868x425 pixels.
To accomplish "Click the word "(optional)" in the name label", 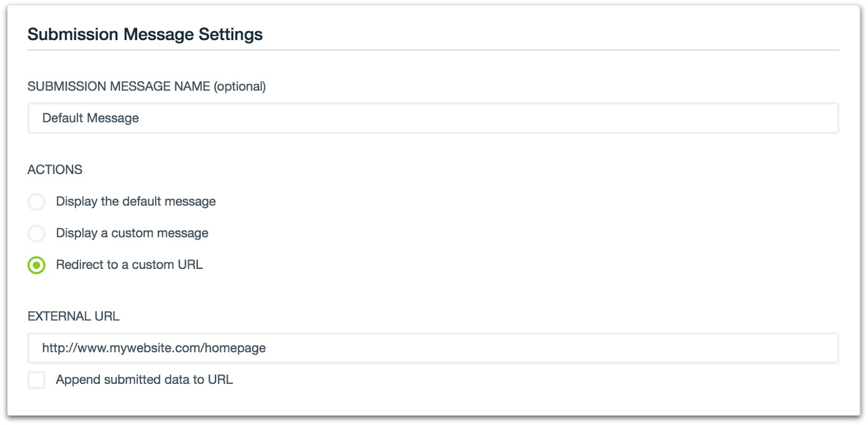I will coord(240,86).
